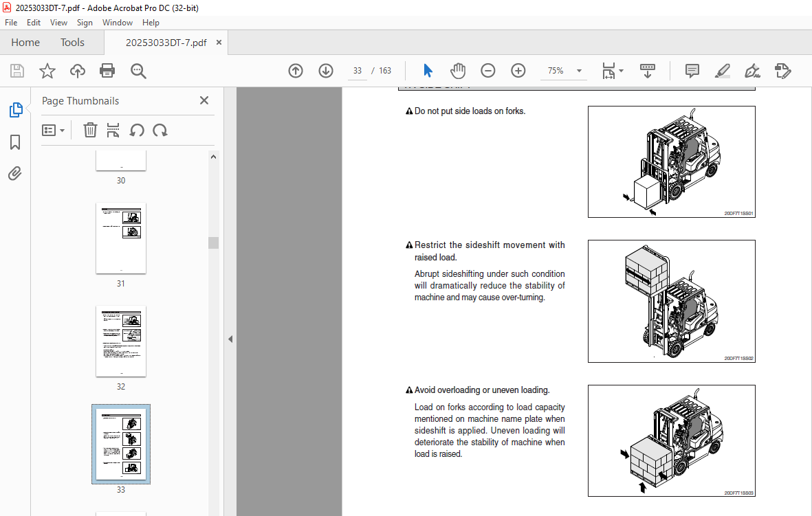Viewport: 812px width, 516px height.
Task: Close the 20253033DT-7.pdf tab
Action: (219, 43)
